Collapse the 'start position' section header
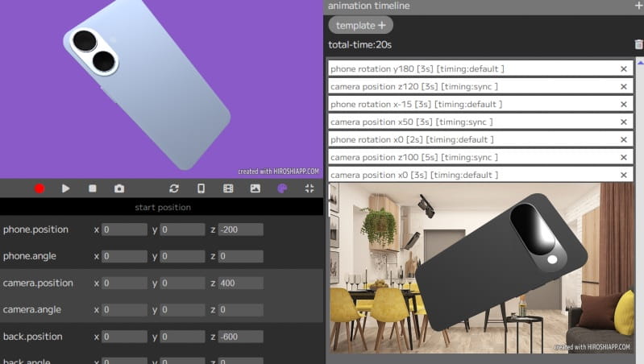Screen dimensions: 644x364 pyautogui.click(x=162, y=208)
